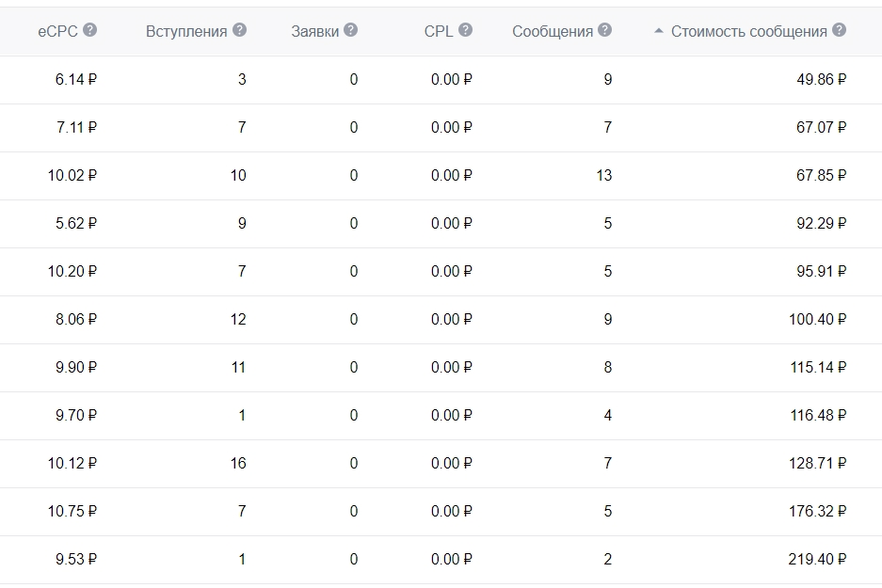Show the help hint for CPL
Image resolution: width=882 pixels, height=588 pixels.
point(465,30)
